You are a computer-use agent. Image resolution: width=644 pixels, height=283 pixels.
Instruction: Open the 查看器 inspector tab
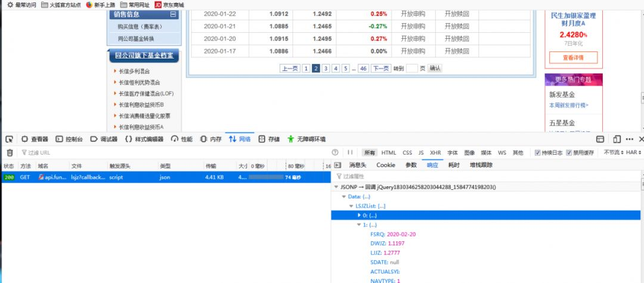[35, 139]
